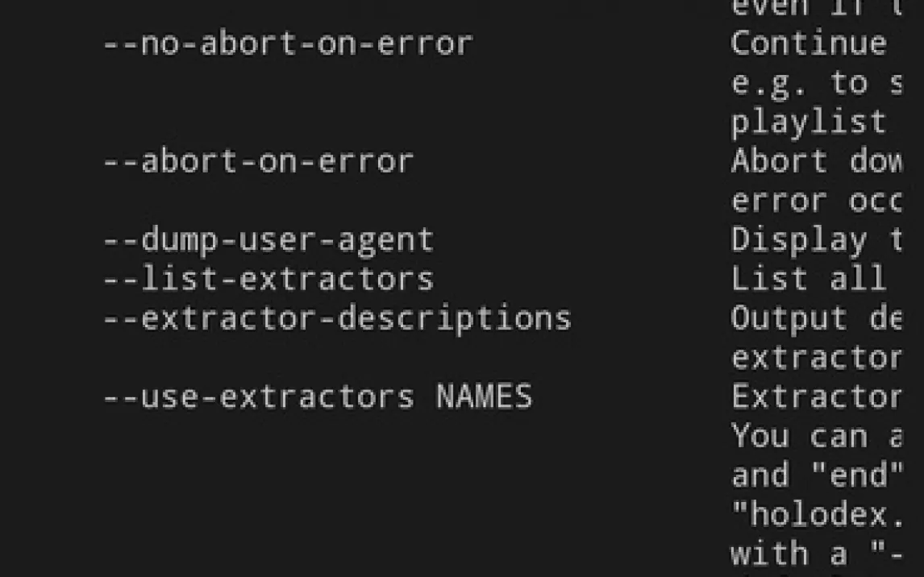Click the 'and "end"' description line
The height and width of the screenshot is (577, 924).
[815, 475]
